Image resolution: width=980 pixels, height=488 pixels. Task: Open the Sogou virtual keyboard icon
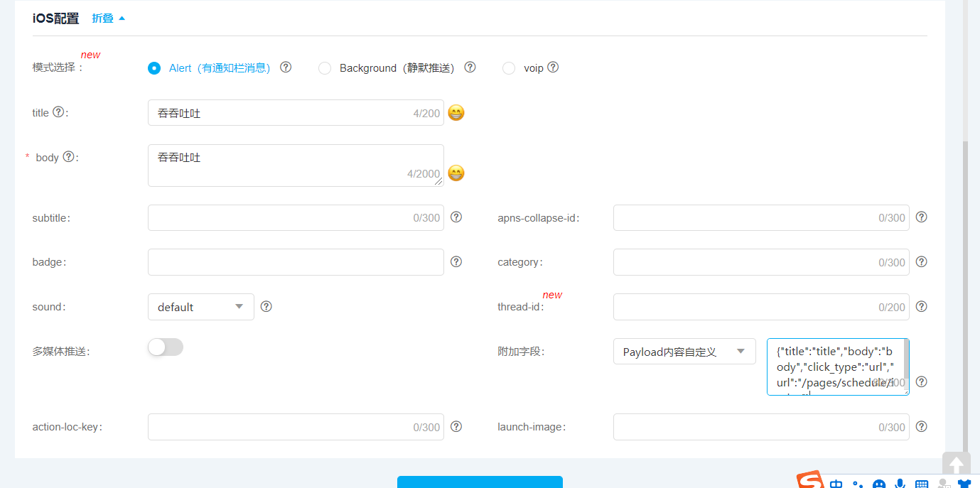[x=921, y=484]
